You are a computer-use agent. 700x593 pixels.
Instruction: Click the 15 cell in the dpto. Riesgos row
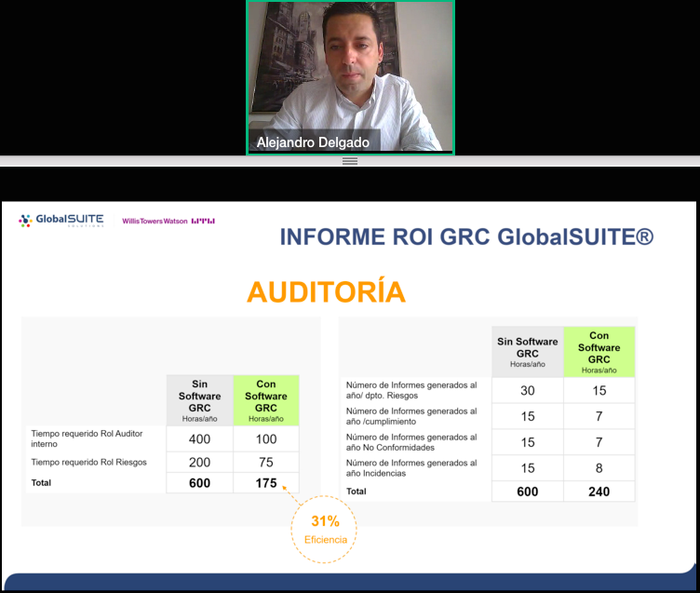(x=599, y=390)
